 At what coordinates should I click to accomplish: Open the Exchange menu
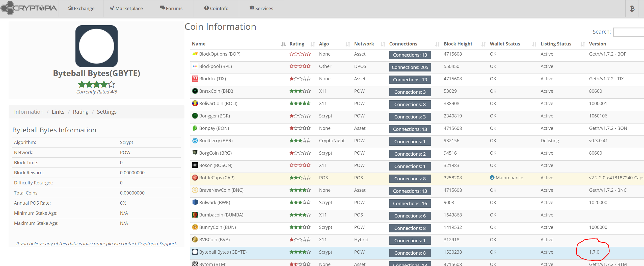click(x=81, y=8)
